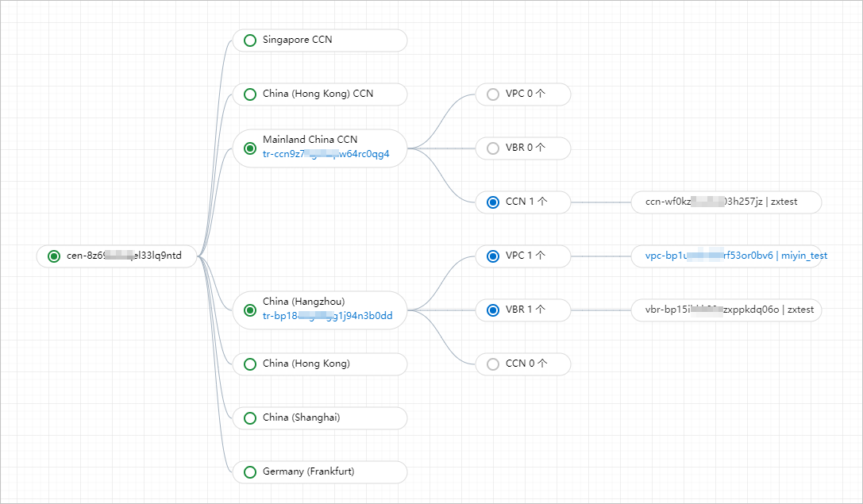Screen dimensions: 863x504
Task: Expand the 'VPC 0' group node
Action: [x=523, y=94]
